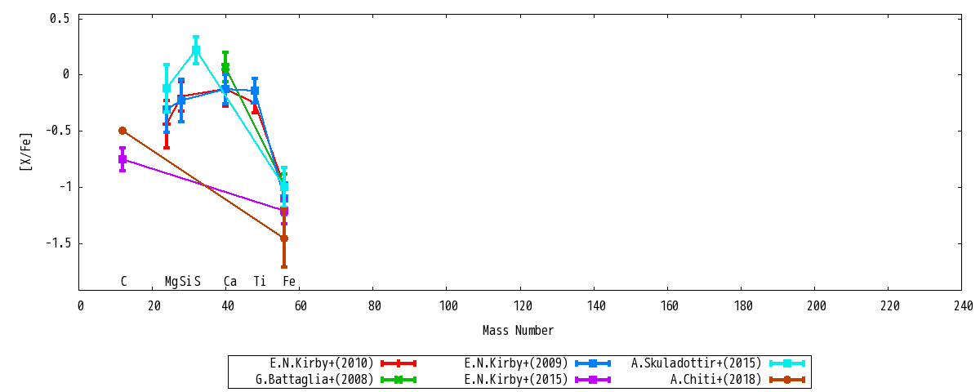Click the Ca element label

pos(230,282)
